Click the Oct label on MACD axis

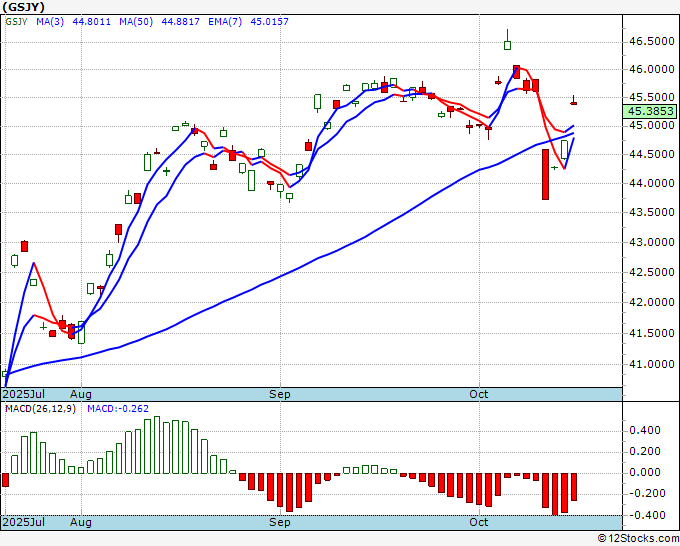(479, 522)
